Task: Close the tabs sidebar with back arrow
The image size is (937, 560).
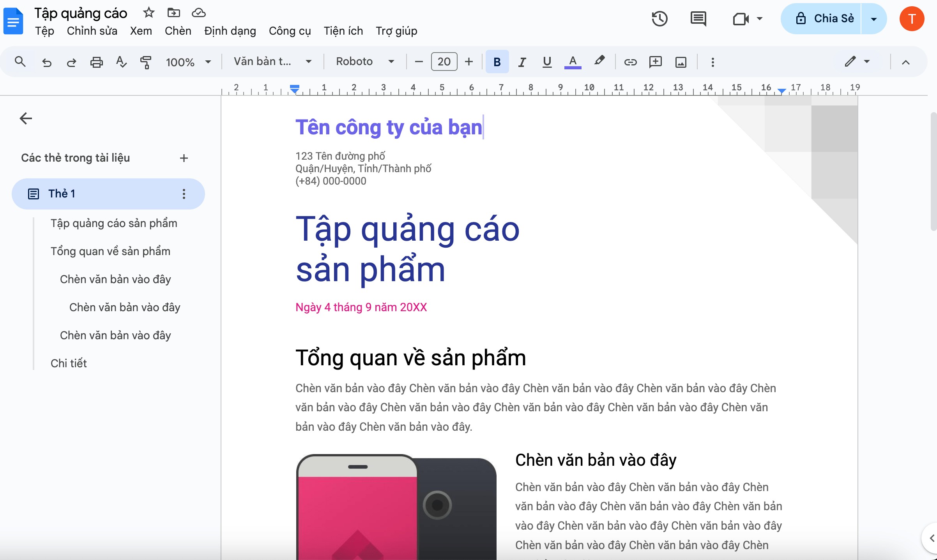Action: coord(26,118)
